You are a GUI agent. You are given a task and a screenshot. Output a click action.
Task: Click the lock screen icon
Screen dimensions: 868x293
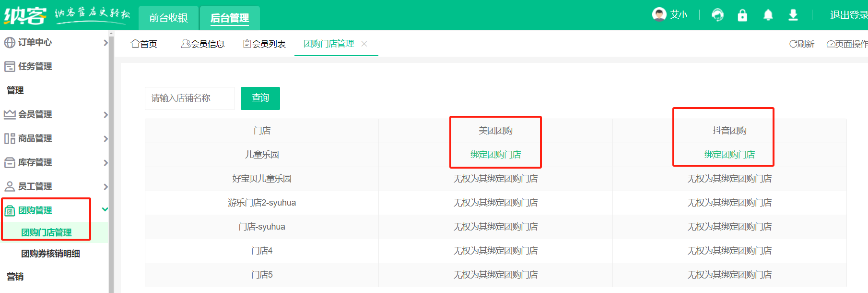click(x=742, y=15)
